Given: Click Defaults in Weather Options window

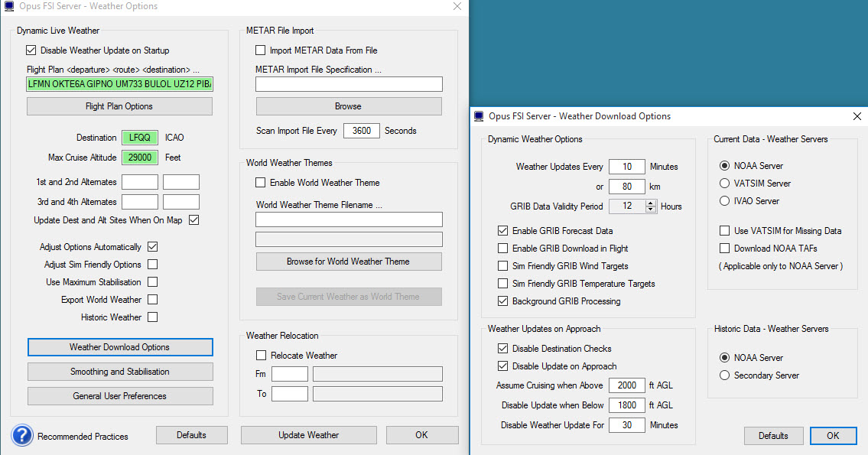Looking at the screenshot, I should point(191,435).
